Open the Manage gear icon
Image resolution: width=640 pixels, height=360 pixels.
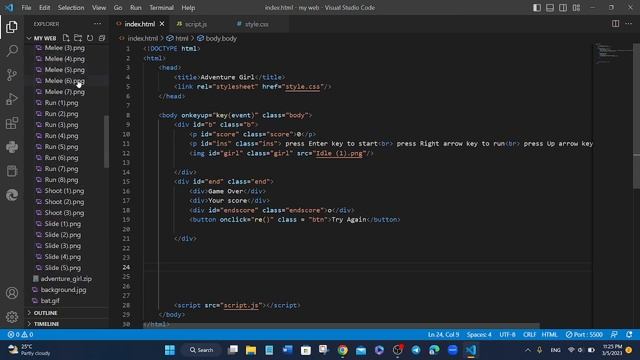point(12,317)
